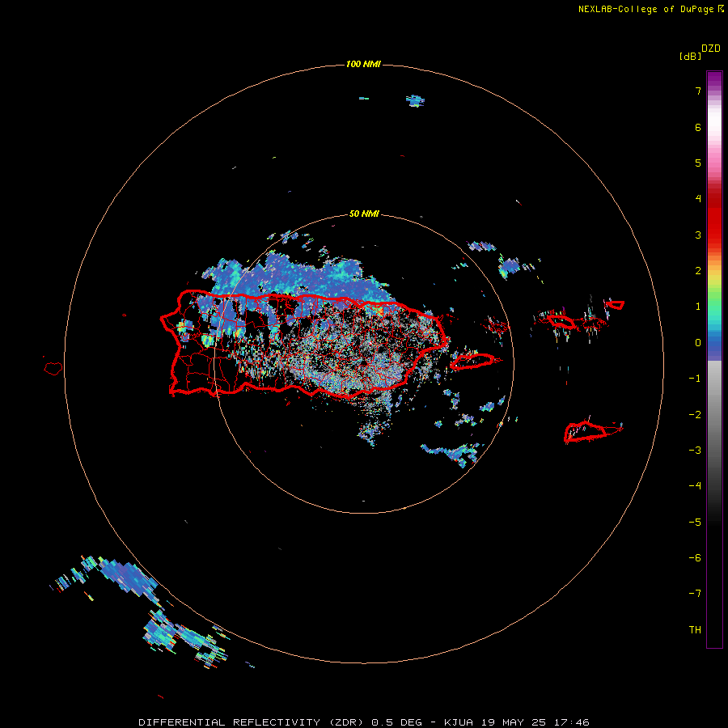The width and height of the screenshot is (728, 728).
Task: Click the purple top of the color bar
Action: (x=714, y=80)
